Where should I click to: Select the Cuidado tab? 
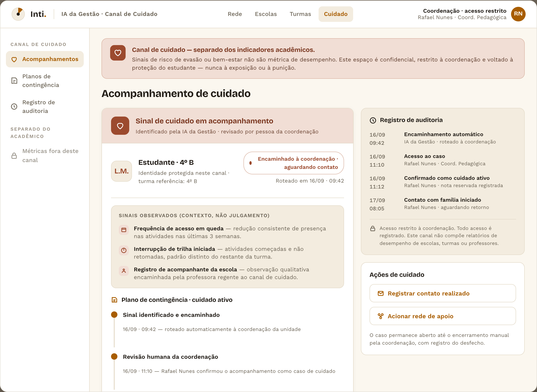336,14
